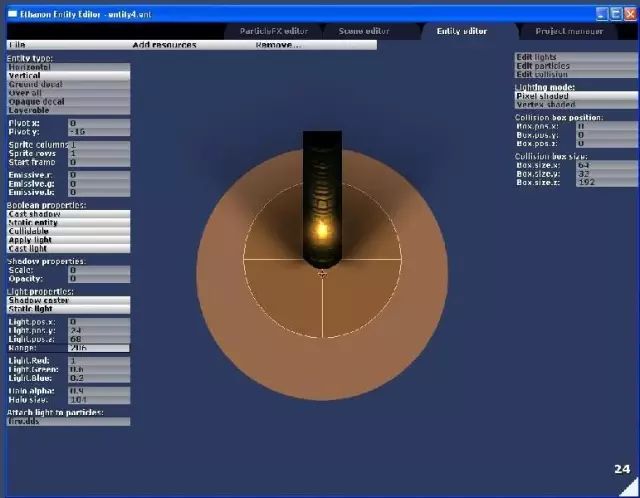Edit the shadow Opacity field
Screen dimensions: 640x498
[99, 279]
